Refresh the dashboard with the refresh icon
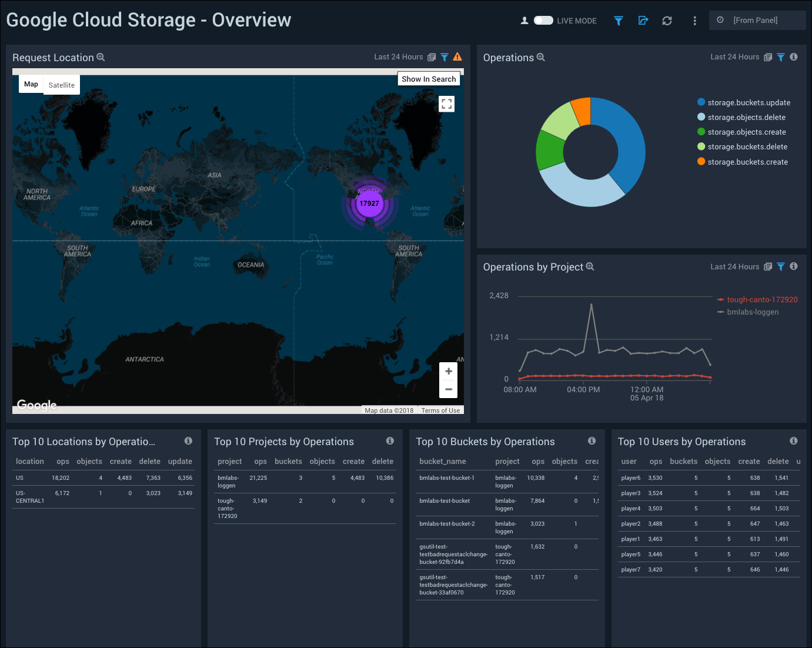812x648 pixels. (x=667, y=21)
